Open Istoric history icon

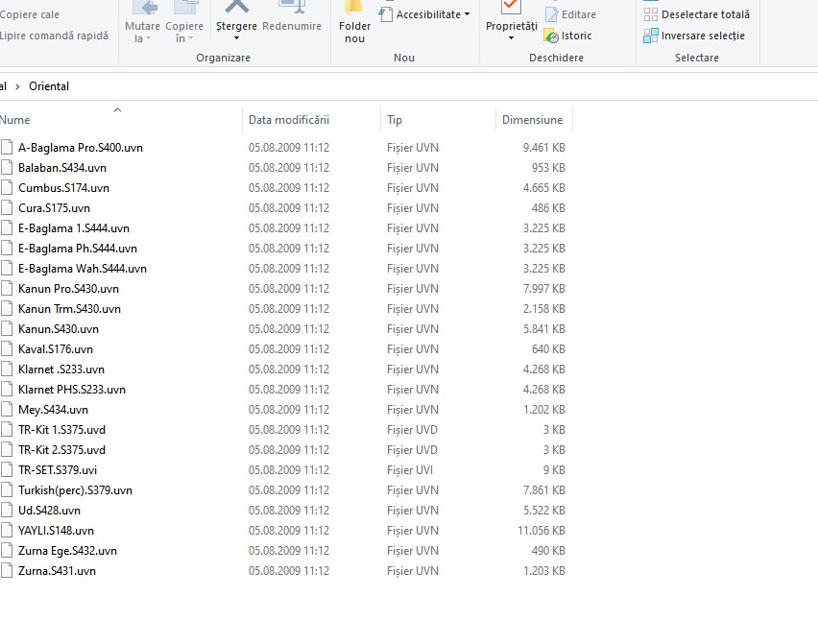point(551,36)
